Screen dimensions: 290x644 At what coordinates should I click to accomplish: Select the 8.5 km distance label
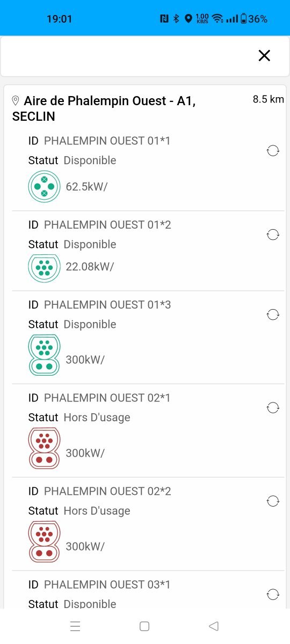coord(269,99)
